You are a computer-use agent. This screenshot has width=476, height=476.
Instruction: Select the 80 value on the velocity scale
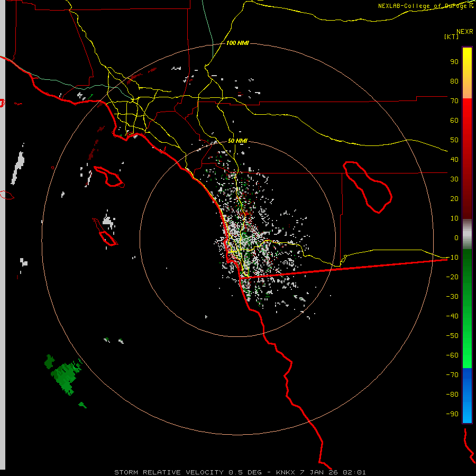(x=454, y=81)
